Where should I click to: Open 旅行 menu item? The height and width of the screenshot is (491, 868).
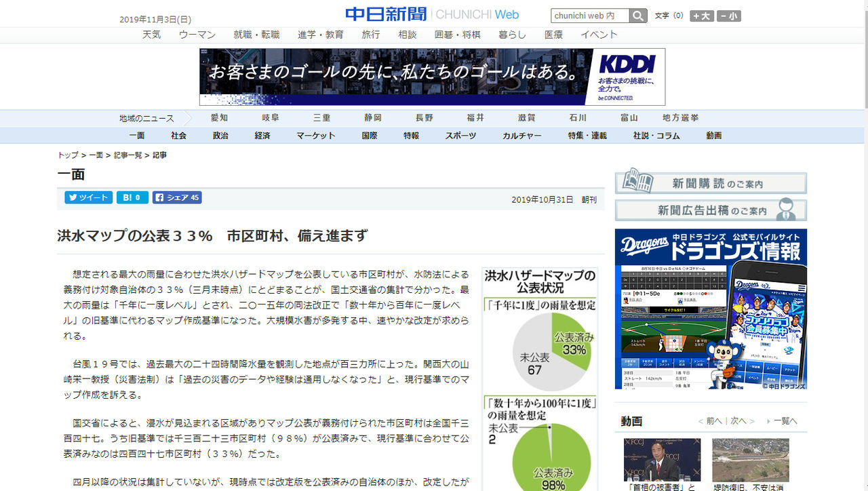(371, 35)
